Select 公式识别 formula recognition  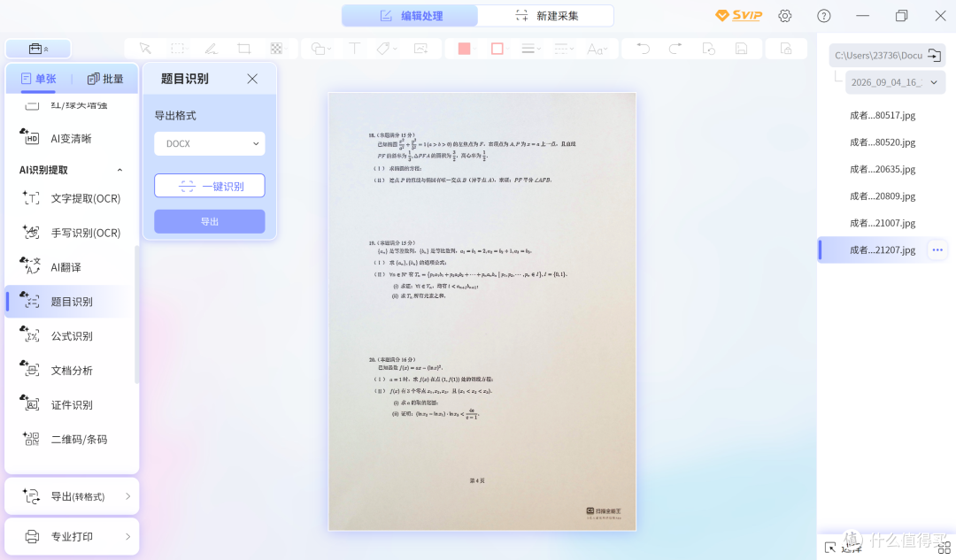(x=71, y=336)
